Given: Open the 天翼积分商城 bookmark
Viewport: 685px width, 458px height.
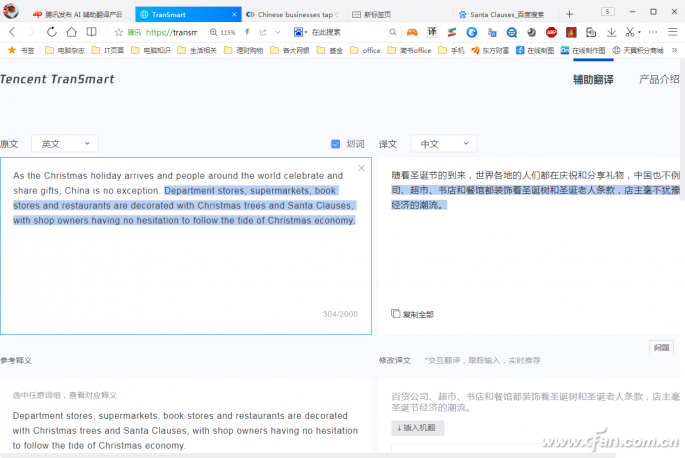Looking at the screenshot, I should pos(638,50).
